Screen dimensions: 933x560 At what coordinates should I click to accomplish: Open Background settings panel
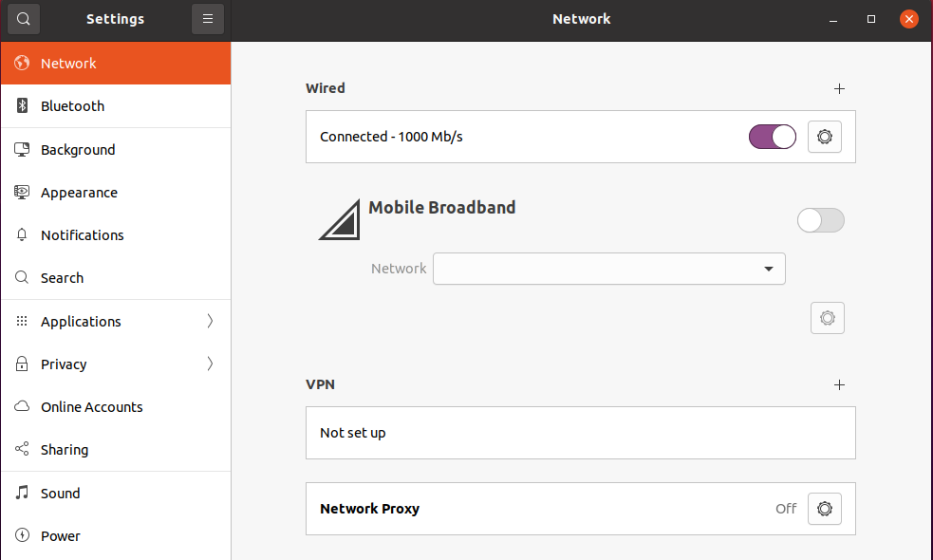[x=116, y=149]
